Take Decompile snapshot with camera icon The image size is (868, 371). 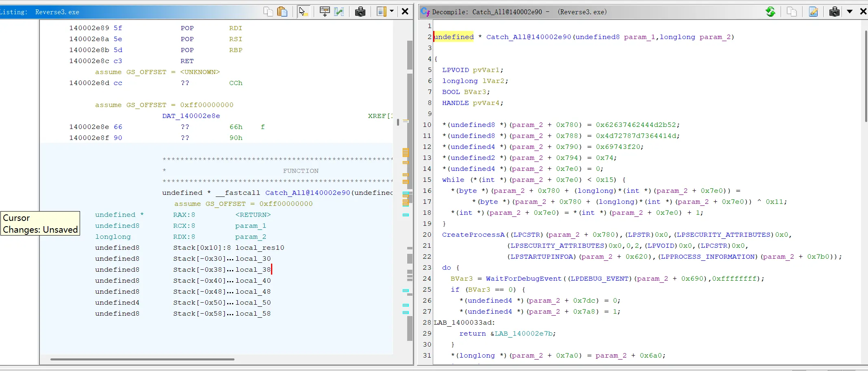[834, 11]
